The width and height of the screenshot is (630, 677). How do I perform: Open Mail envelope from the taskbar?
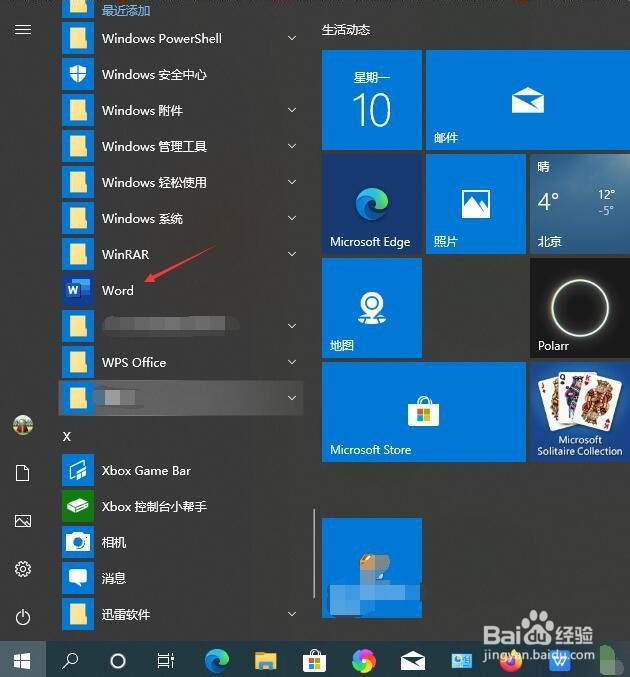pyautogui.click(x=412, y=661)
